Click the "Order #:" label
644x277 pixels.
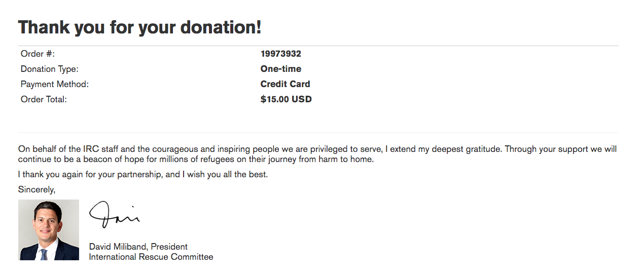click(38, 54)
